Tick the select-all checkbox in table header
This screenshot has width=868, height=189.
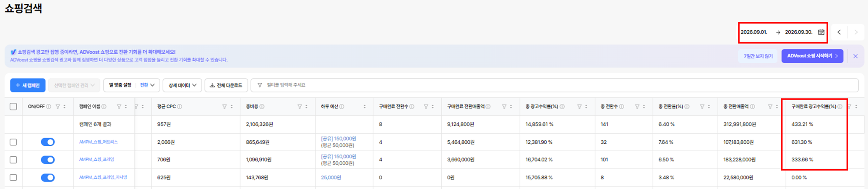tap(13, 107)
